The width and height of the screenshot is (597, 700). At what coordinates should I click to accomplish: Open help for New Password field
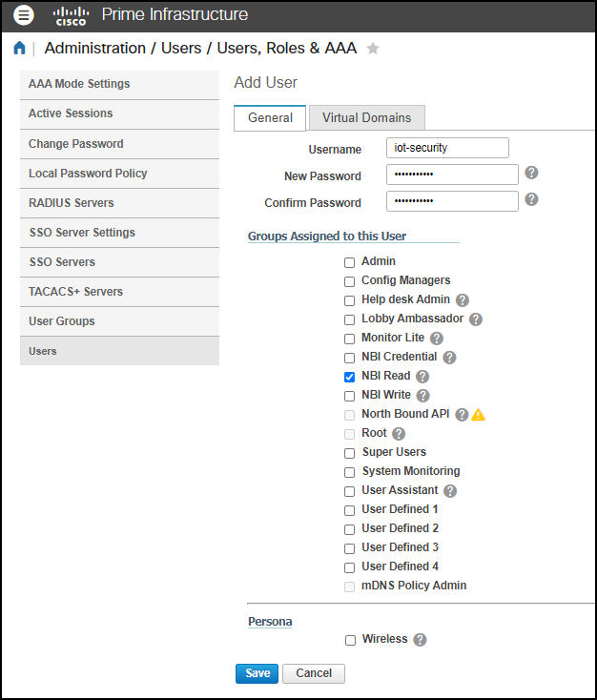click(x=531, y=173)
